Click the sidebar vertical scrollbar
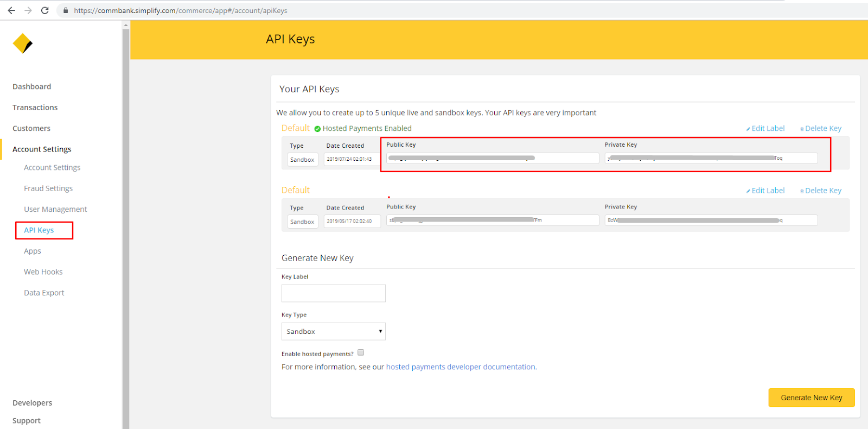Image resolution: width=868 pixels, height=429 pixels. click(x=126, y=228)
